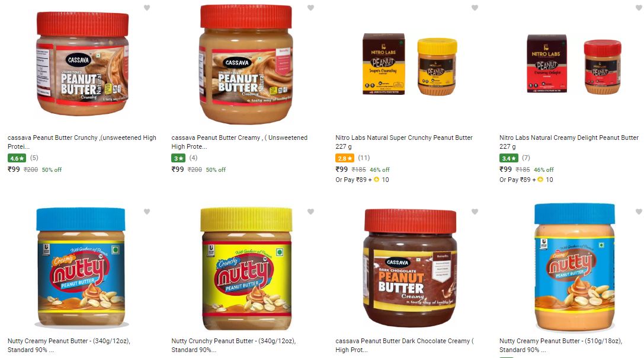The height and width of the screenshot is (358, 644).
Task: Toggle wishlist heart for cassava Creamy peanut butter
Action: (310, 8)
